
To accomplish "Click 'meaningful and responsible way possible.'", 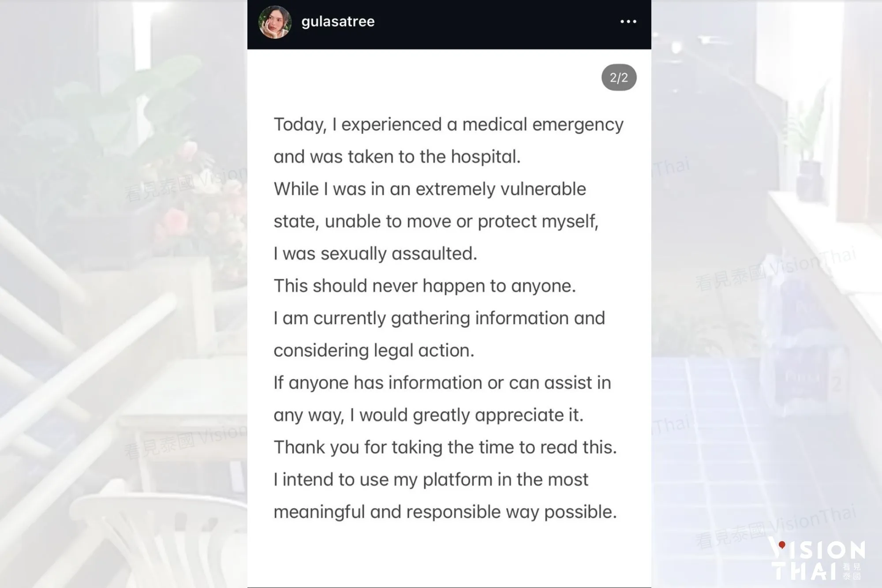I will tap(445, 512).
